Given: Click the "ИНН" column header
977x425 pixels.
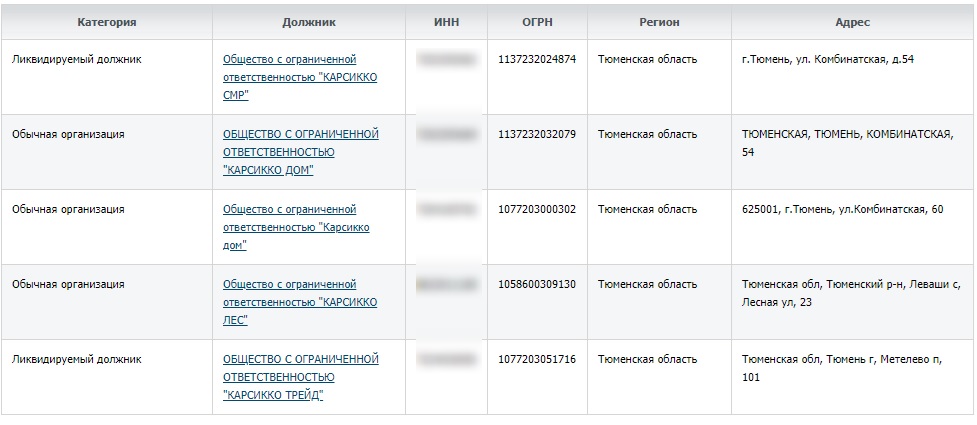Looking at the screenshot, I should point(446,22).
